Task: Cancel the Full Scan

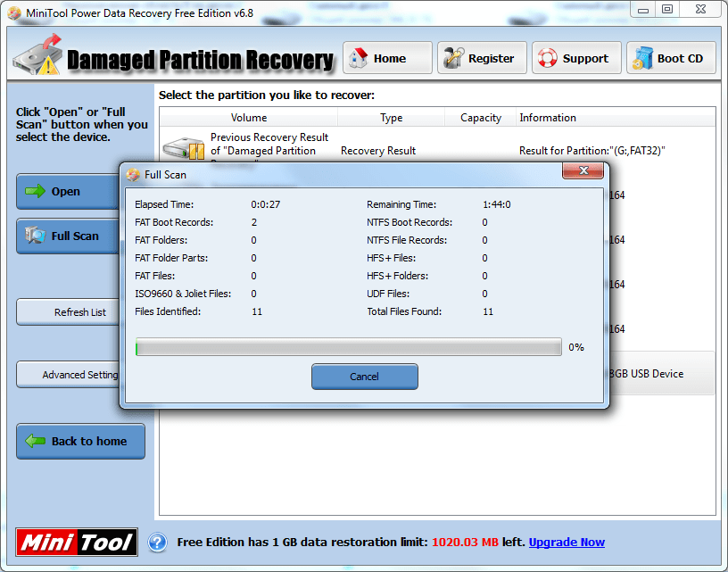Action: click(x=365, y=377)
